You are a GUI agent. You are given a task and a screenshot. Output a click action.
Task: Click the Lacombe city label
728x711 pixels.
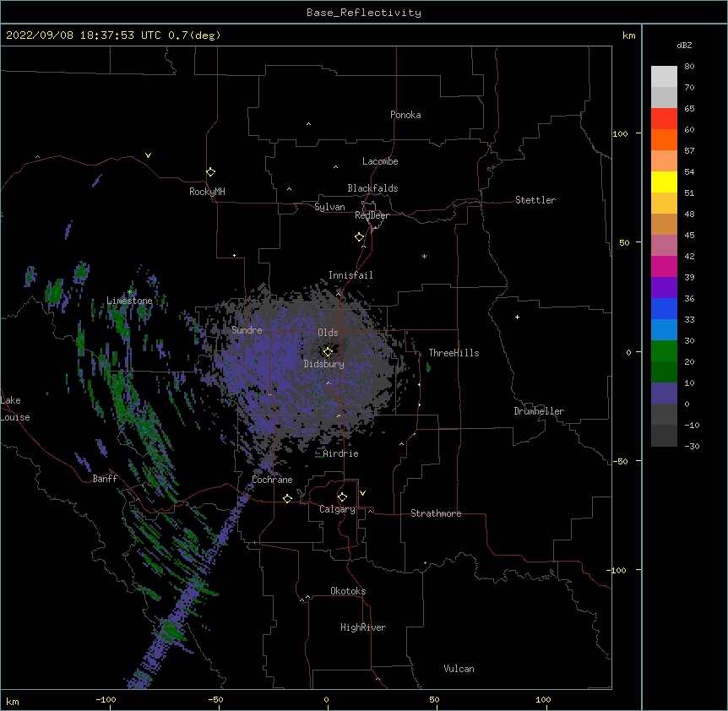pyautogui.click(x=380, y=161)
